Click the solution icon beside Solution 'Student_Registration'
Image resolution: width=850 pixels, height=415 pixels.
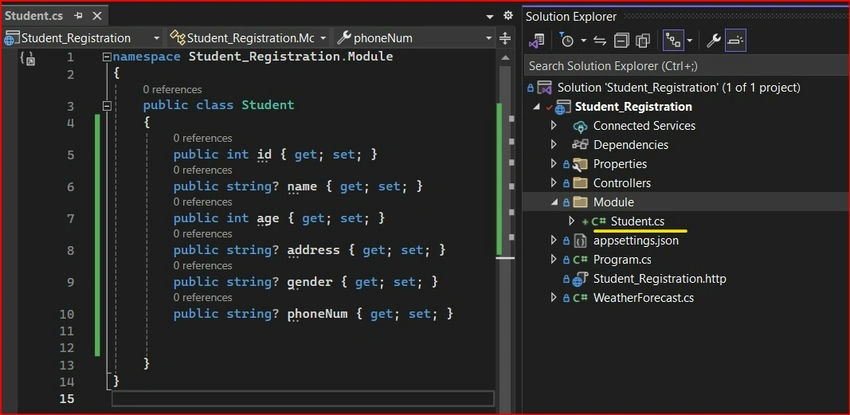tap(544, 87)
